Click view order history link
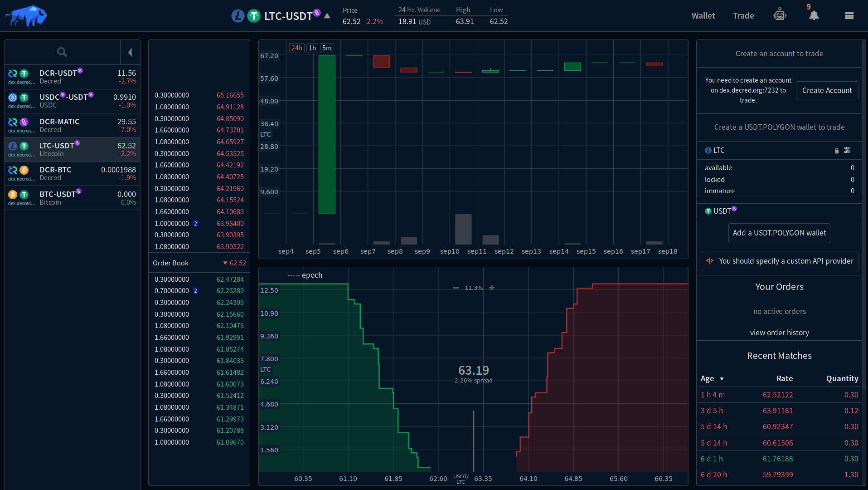Viewport: 868px width, 490px height. pyautogui.click(x=779, y=333)
